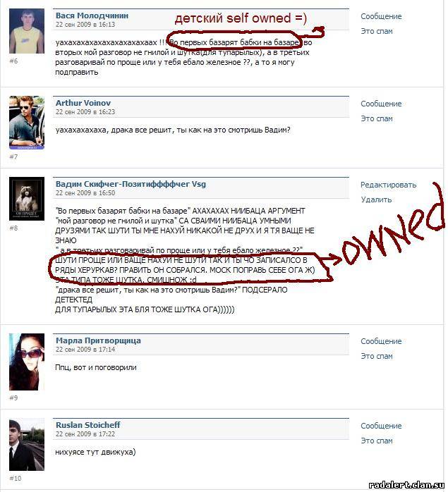The width and height of the screenshot is (448, 492).
Task: Report Марла's post as Это спам
Action: pos(377,356)
